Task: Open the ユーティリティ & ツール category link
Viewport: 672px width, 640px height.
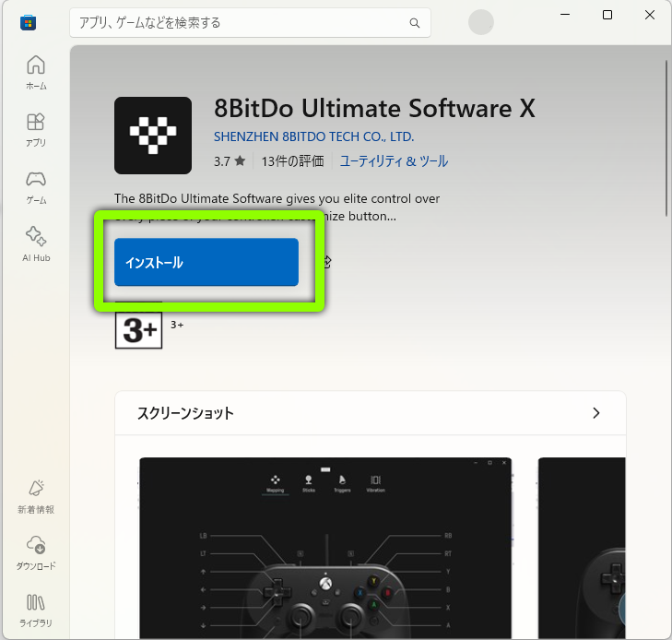Action: click(394, 161)
